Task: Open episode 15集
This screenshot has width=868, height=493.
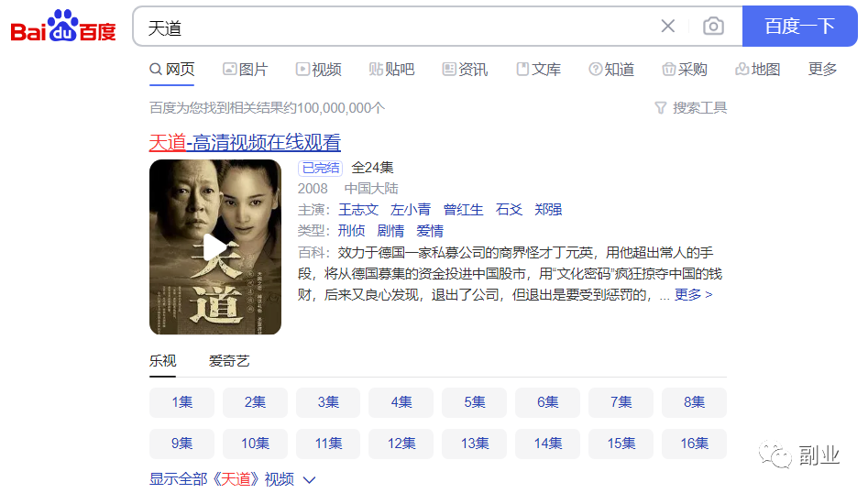Action: pyautogui.click(x=621, y=444)
